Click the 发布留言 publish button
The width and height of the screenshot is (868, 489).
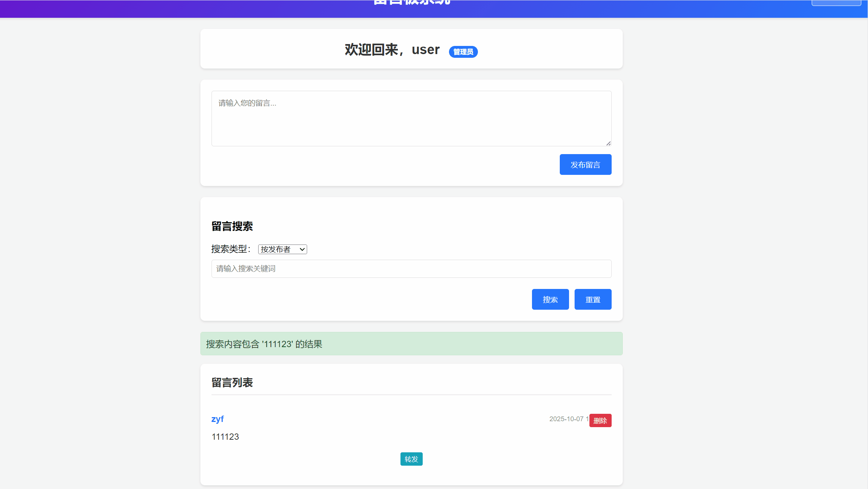tap(585, 164)
